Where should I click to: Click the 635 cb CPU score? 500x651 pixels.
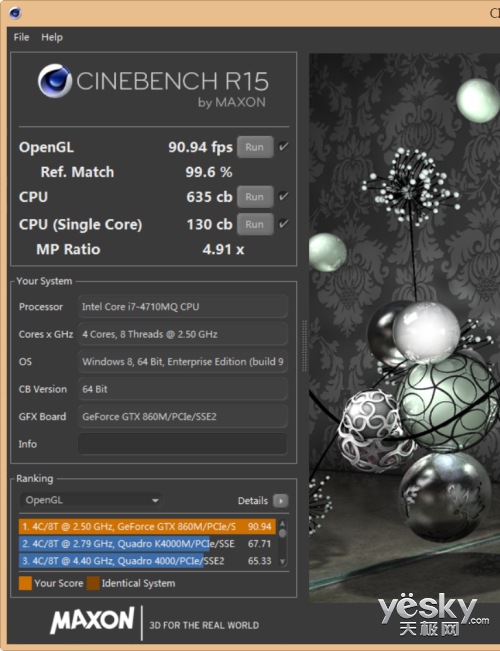tap(209, 197)
